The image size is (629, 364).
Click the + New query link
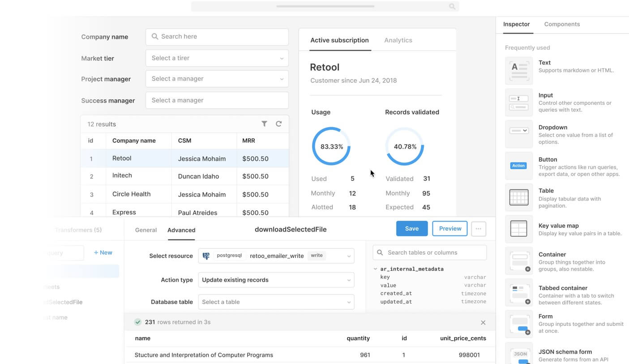(x=103, y=252)
